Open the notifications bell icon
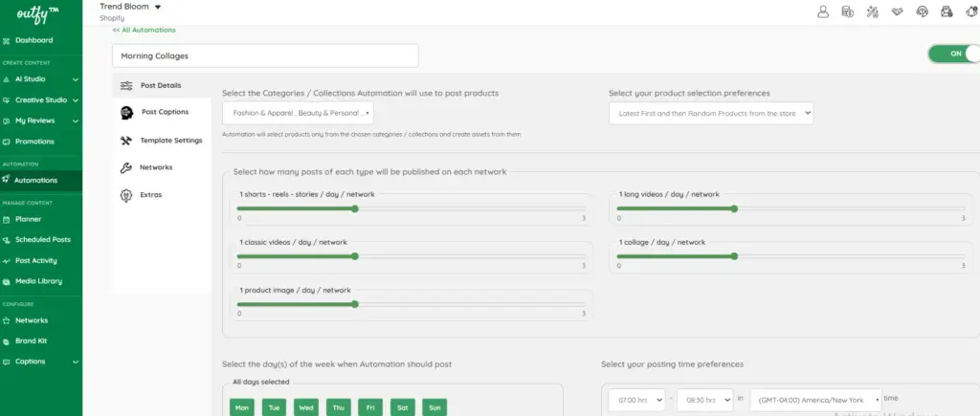980x416 pixels. (972, 11)
